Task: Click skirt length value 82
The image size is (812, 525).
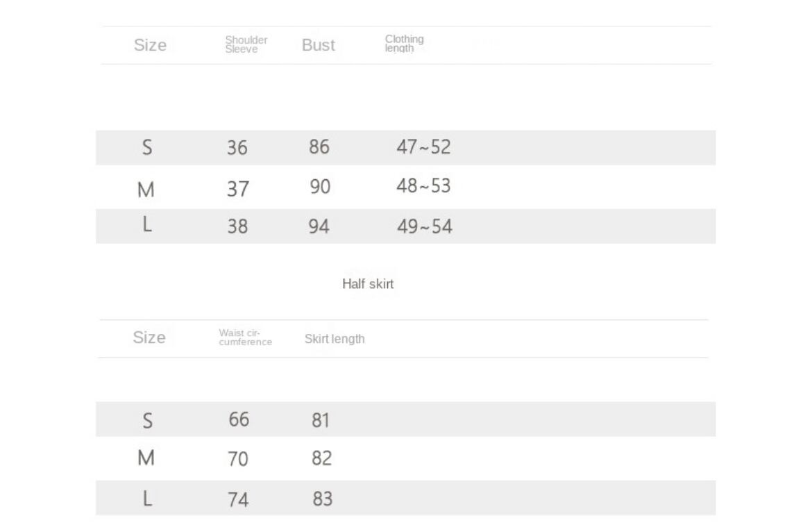Action: [321, 458]
